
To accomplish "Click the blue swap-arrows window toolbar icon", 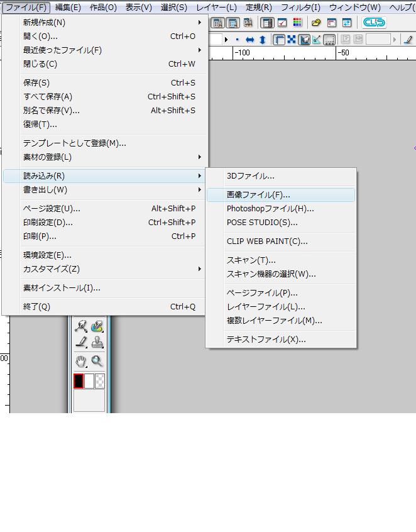I will [347, 23].
